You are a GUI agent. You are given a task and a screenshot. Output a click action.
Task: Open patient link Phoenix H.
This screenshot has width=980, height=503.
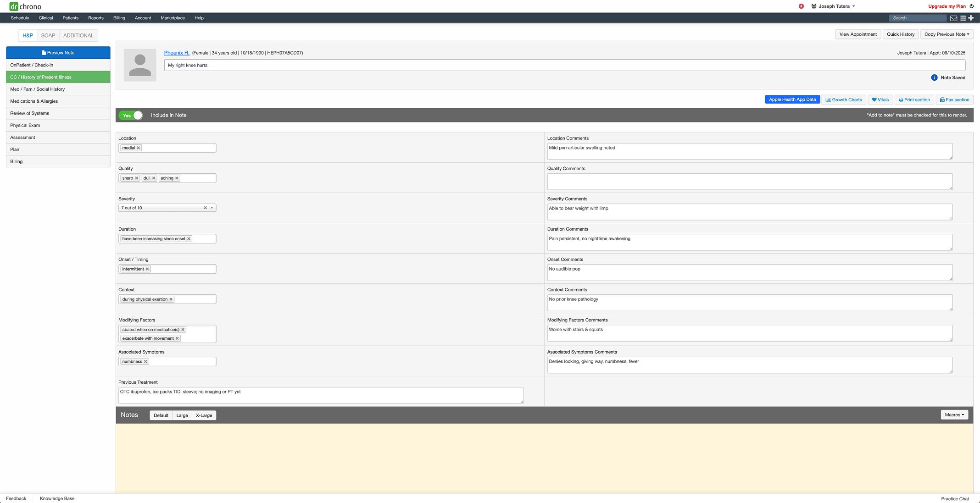coord(177,53)
